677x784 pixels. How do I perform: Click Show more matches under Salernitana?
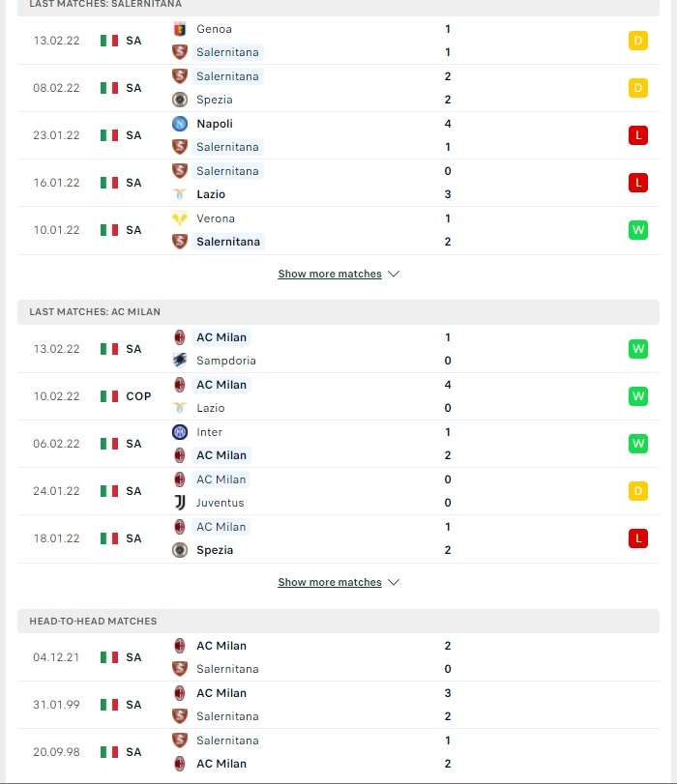(x=330, y=274)
